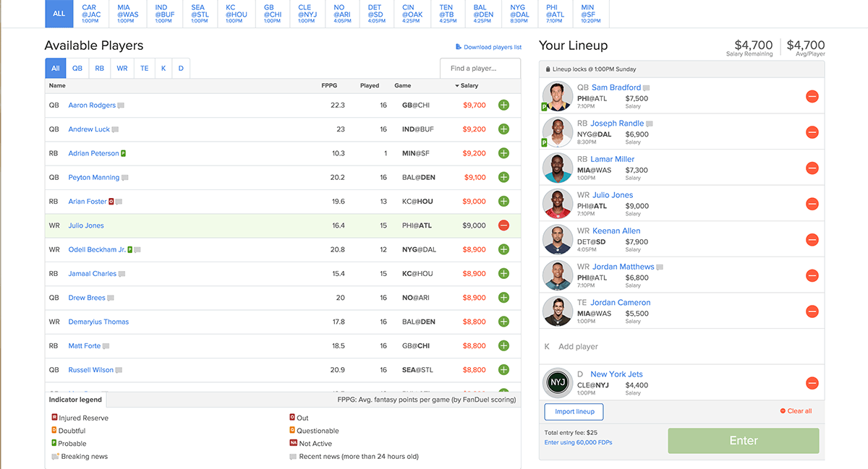This screenshot has width=868, height=469.
Task: Sort by Name column header
Action: [57, 85]
